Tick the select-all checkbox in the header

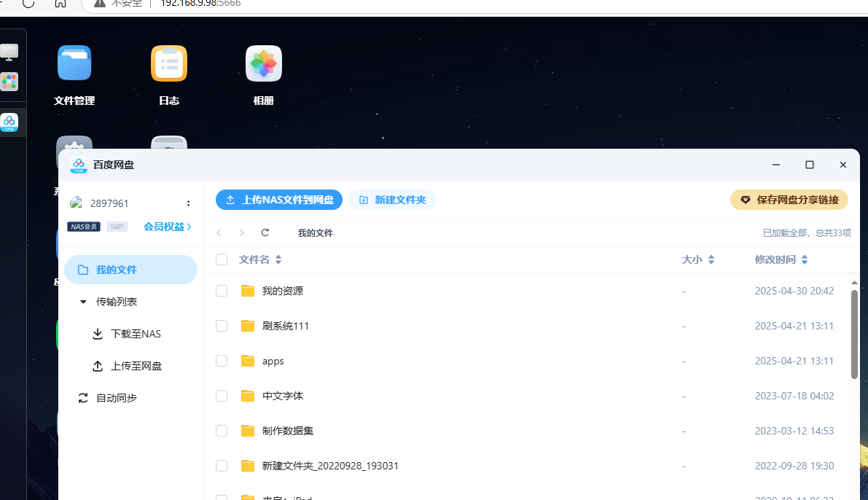222,259
